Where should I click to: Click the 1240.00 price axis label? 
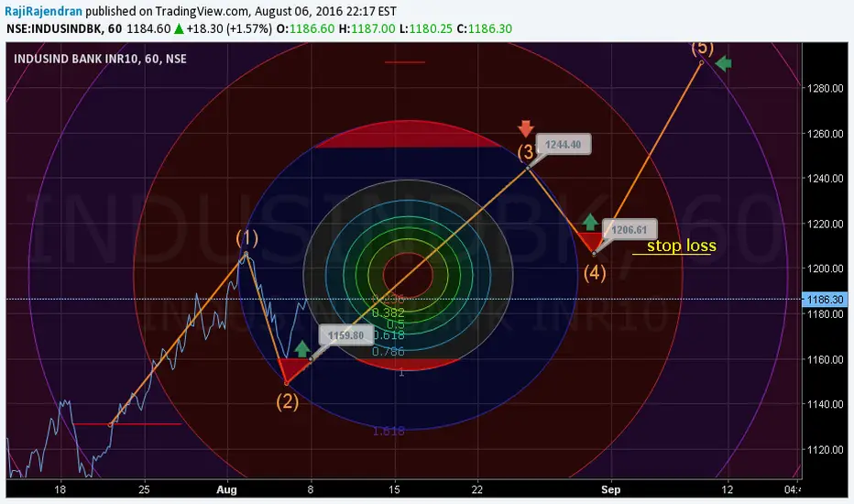click(x=825, y=179)
